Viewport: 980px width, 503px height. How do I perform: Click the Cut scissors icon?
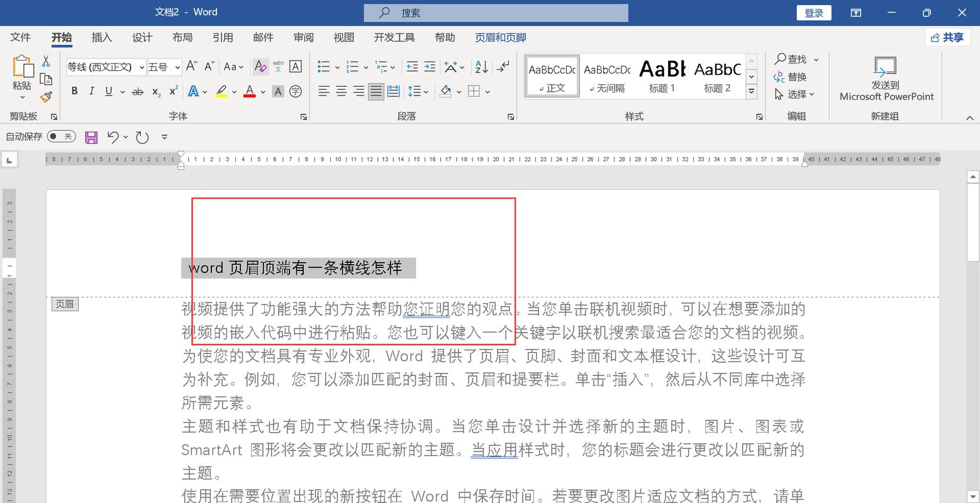46,62
